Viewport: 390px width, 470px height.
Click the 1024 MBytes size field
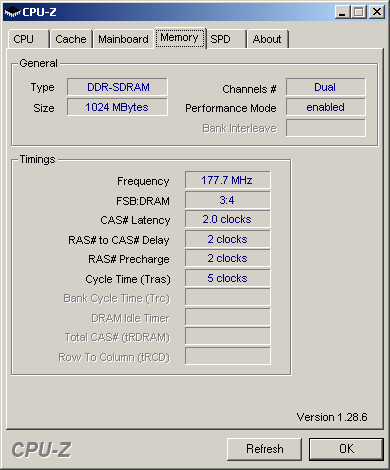pos(118,107)
